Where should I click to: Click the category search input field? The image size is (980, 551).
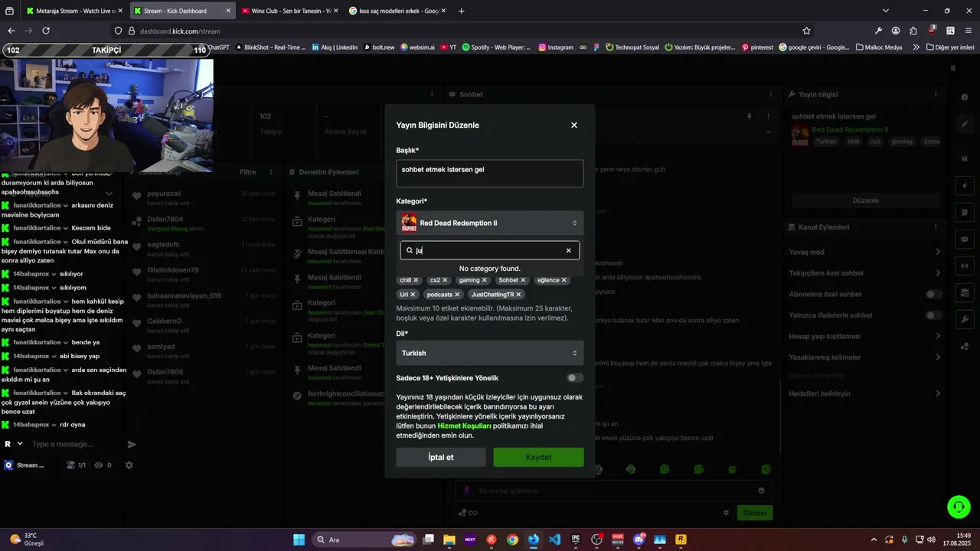(490, 250)
